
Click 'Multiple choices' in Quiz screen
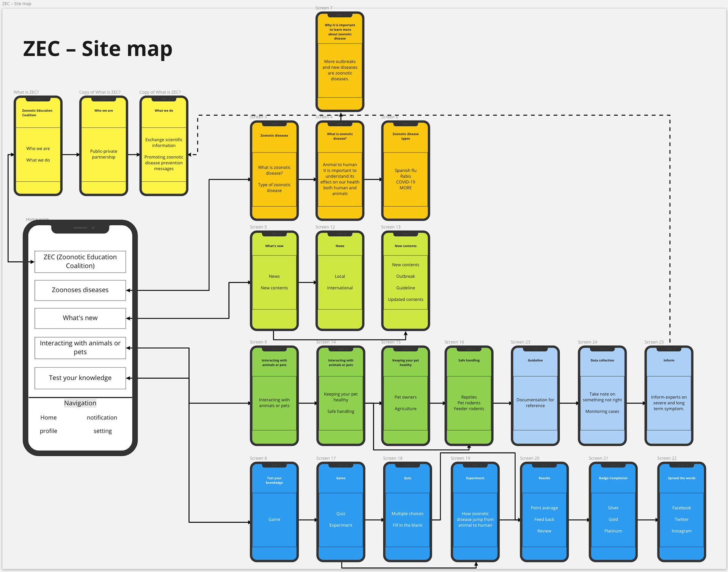coord(408,514)
